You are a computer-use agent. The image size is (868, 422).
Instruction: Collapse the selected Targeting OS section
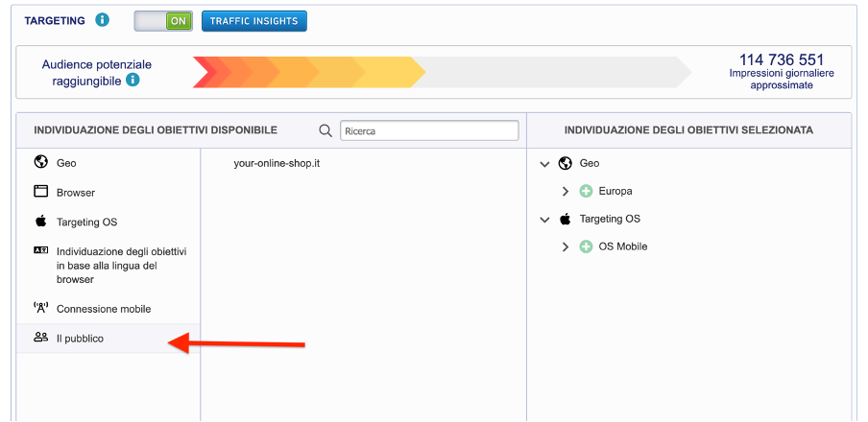coord(545,220)
